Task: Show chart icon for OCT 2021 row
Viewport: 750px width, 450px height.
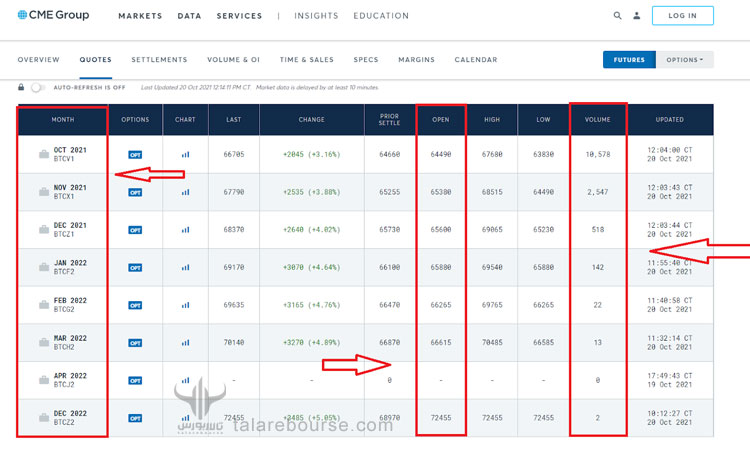Action: (186, 154)
